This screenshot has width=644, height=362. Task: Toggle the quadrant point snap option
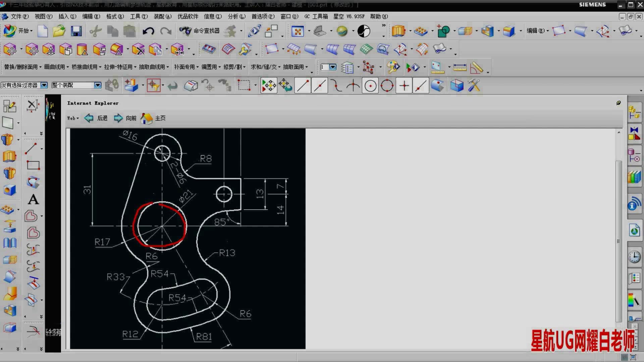pos(387,86)
